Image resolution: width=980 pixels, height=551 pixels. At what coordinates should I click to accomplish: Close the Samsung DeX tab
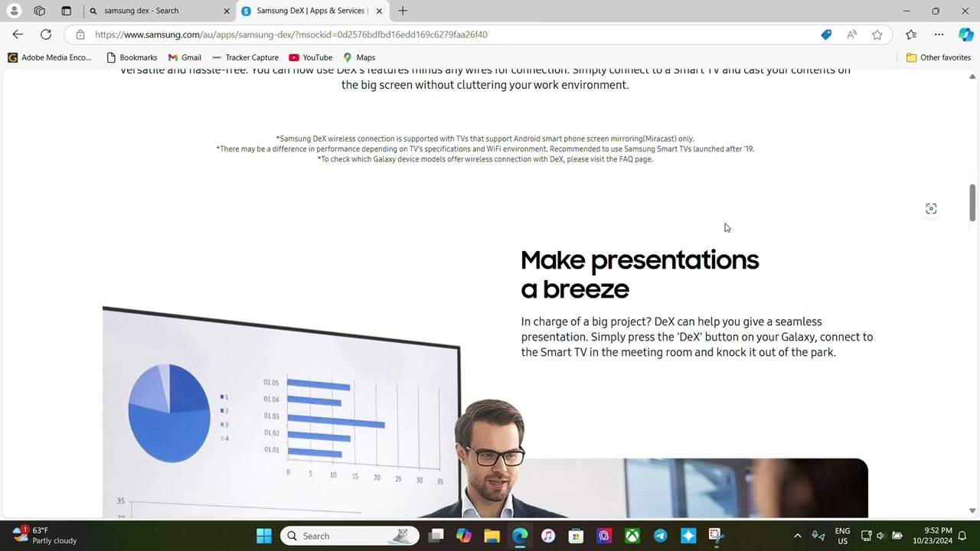pyautogui.click(x=379, y=11)
